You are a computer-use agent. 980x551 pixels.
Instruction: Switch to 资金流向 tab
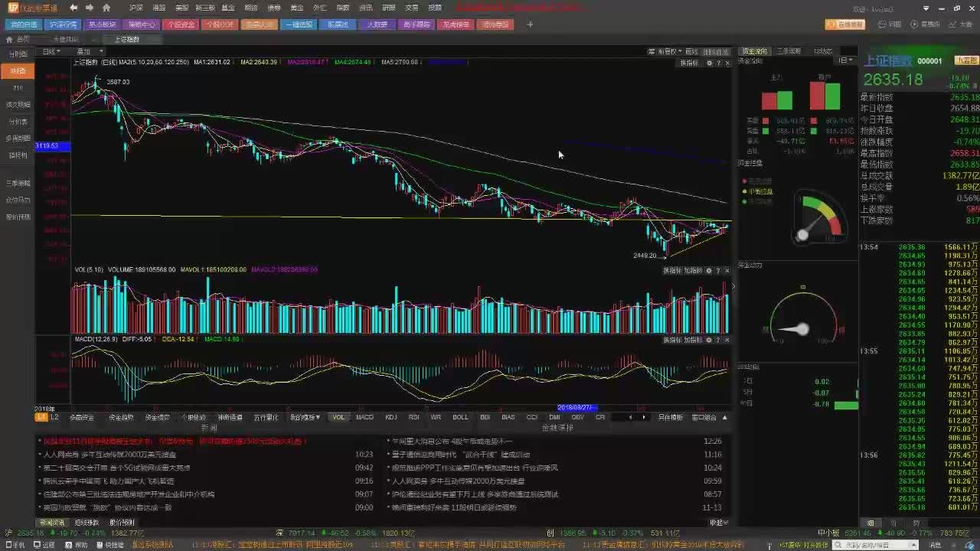pos(754,51)
